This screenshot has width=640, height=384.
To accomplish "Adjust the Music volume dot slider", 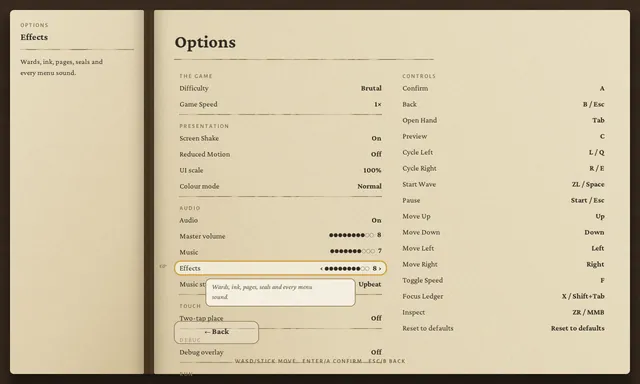I will click(352, 251).
